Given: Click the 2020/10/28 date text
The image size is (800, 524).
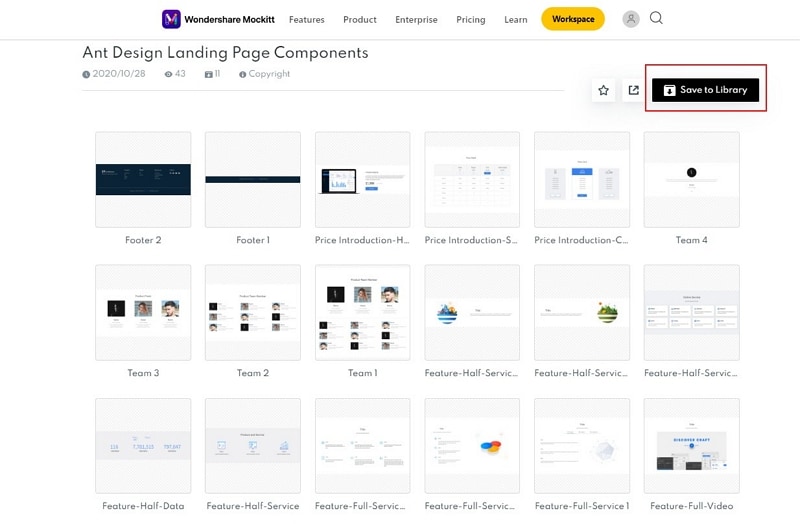Looking at the screenshot, I should click(119, 73).
